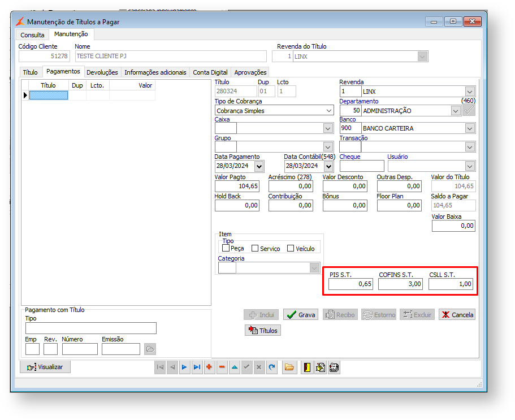Click the Visualizar button

pyautogui.click(x=45, y=367)
